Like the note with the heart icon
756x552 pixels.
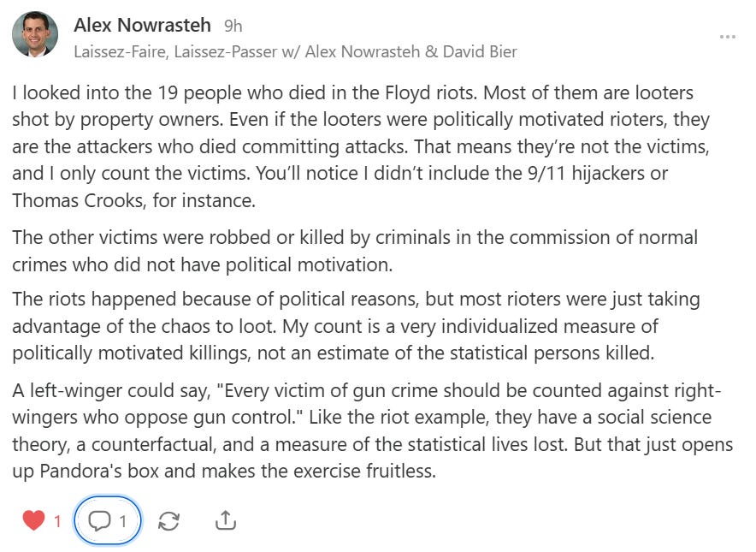[x=33, y=520]
